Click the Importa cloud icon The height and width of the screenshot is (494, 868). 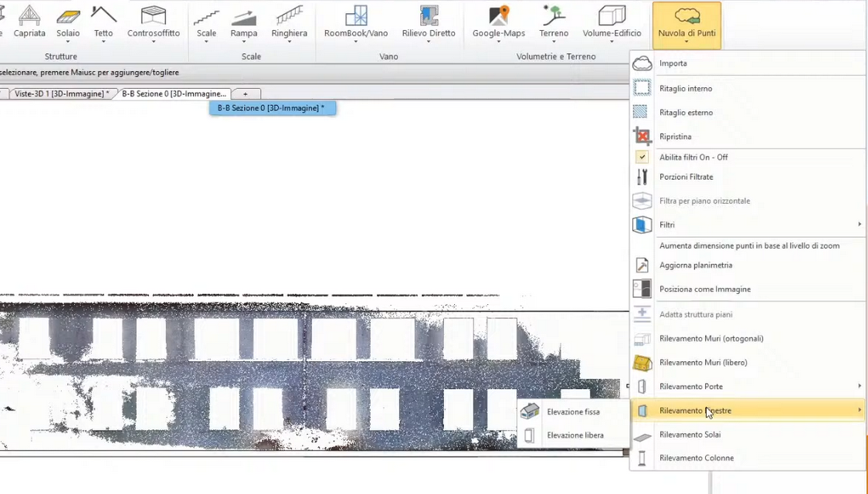click(643, 63)
